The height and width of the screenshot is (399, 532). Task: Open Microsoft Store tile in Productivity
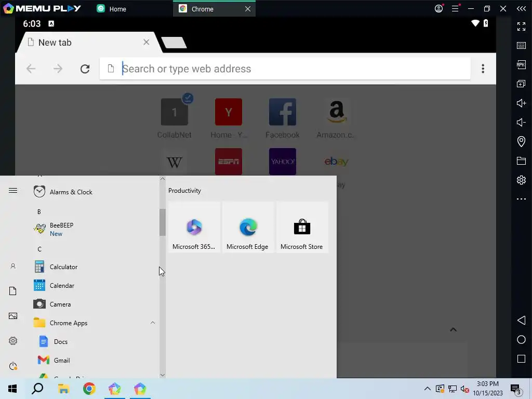coord(302,227)
